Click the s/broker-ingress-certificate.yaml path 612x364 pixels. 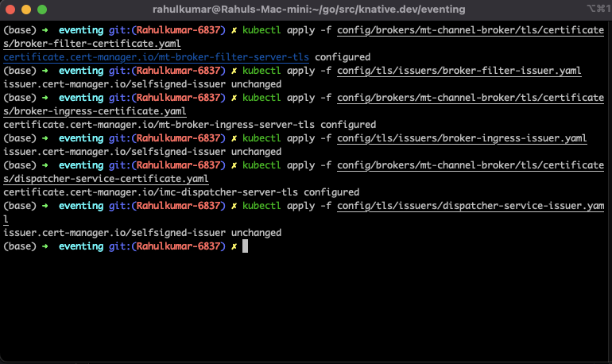pos(95,111)
